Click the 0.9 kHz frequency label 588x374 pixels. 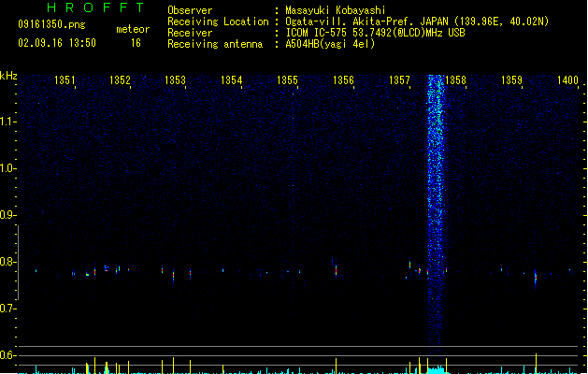(7, 215)
